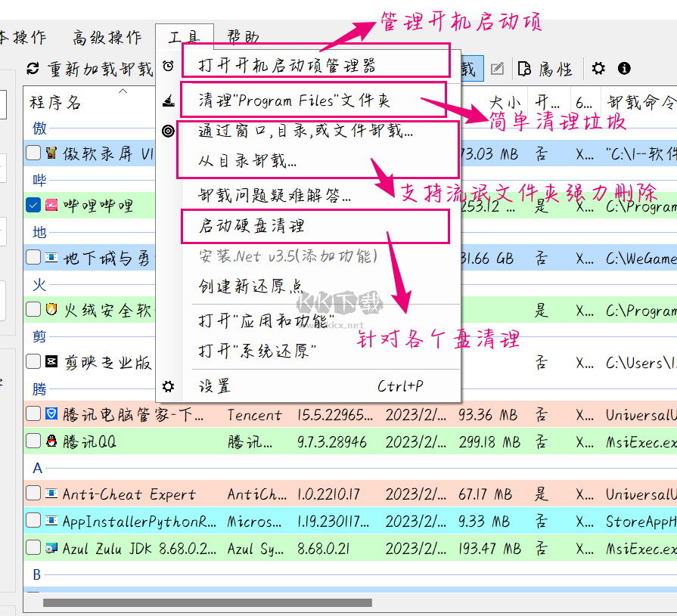Click the 腾讯QQ penguin icon in the list
This screenshot has width=677, height=616.
coord(51,441)
